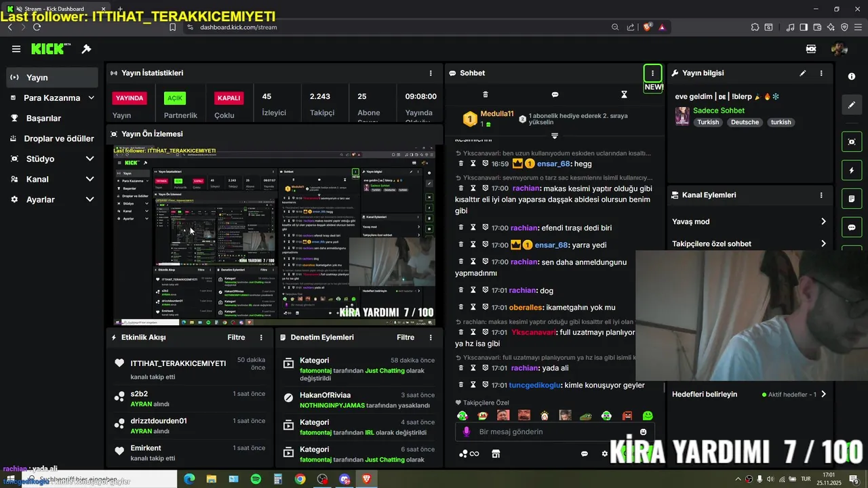This screenshot has width=868, height=488.
Task: Expand the leaderboard dropdown arrow under Medulla11
Action: click(555, 136)
